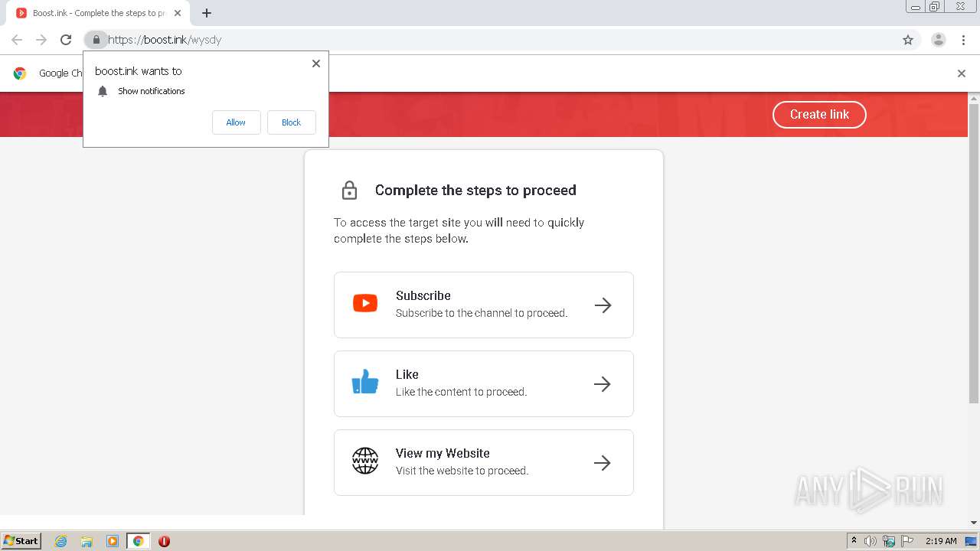Viewport: 980px width, 551px height.
Task: Click the red Opera taskbar icon
Action: click(164, 541)
